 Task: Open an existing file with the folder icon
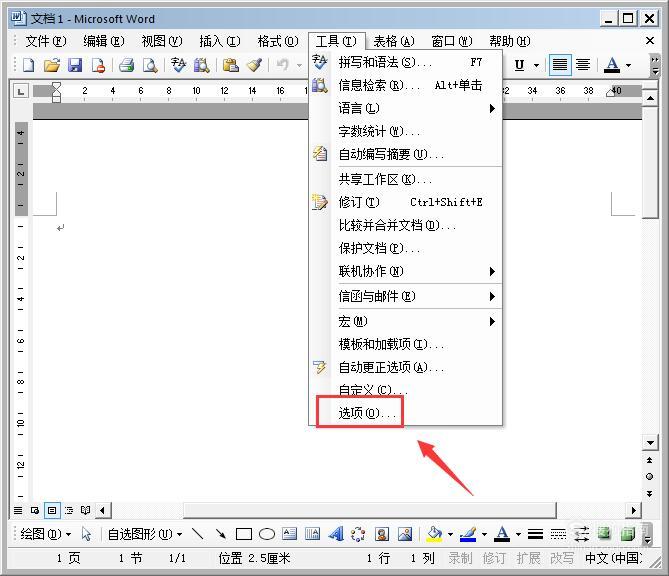click(52, 65)
